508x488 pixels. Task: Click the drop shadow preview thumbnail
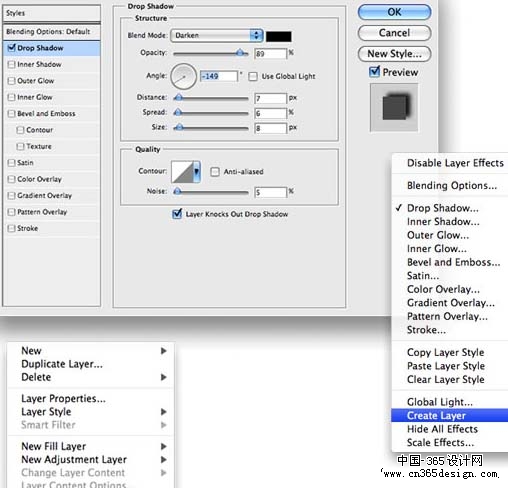pyautogui.click(x=394, y=107)
